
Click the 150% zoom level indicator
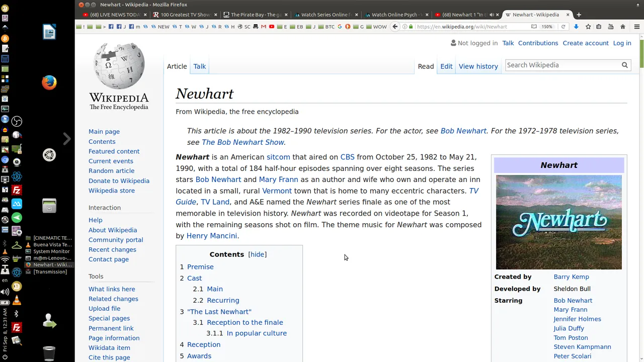click(x=547, y=27)
